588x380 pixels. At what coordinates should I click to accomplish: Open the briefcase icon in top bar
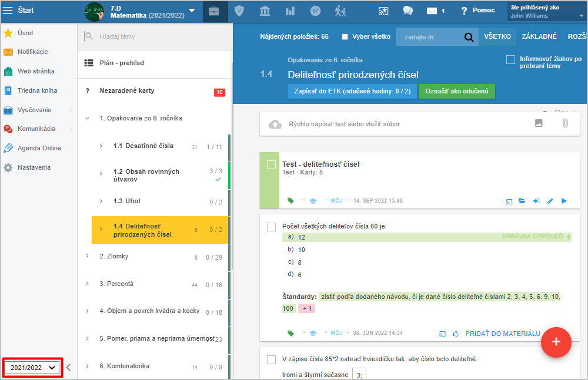tap(214, 11)
